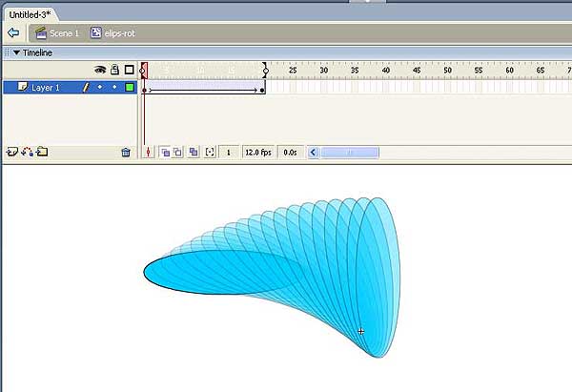Toggle visibility of all layers via eye icon
This screenshot has width=572, height=392.
point(99,70)
